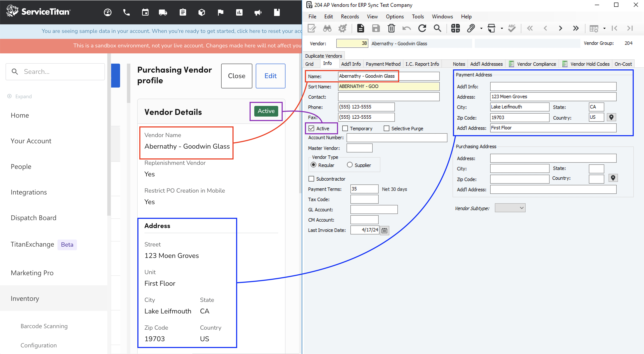The width and height of the screenshot is (644, 354).
Task: Open the ServiceTitan phone calls icon
Action: coord(126,12)
